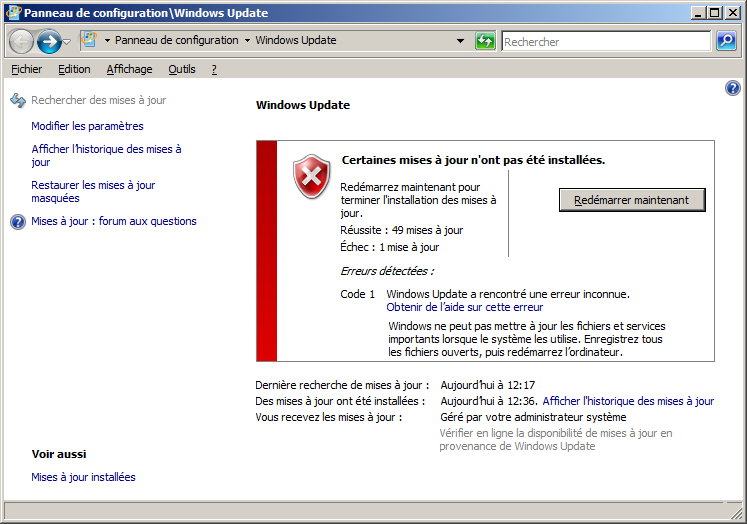Click Obtenir de l'aide sur cette erreur
The height and width of the screenshot is (524, 747).
(x=465, y=308)
